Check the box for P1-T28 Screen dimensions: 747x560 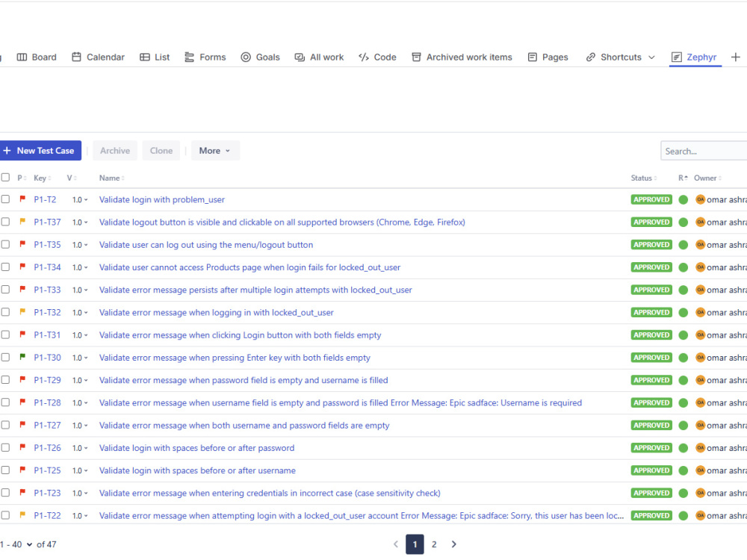5,402
